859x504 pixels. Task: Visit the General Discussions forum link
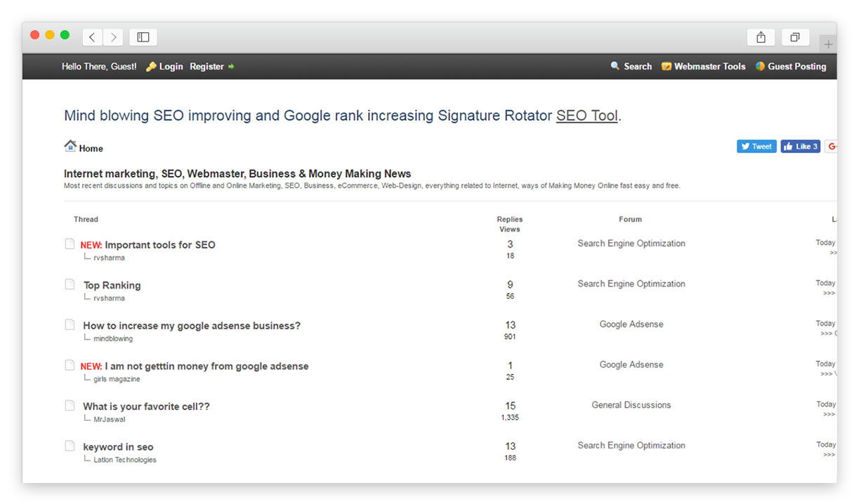(631, 405)
